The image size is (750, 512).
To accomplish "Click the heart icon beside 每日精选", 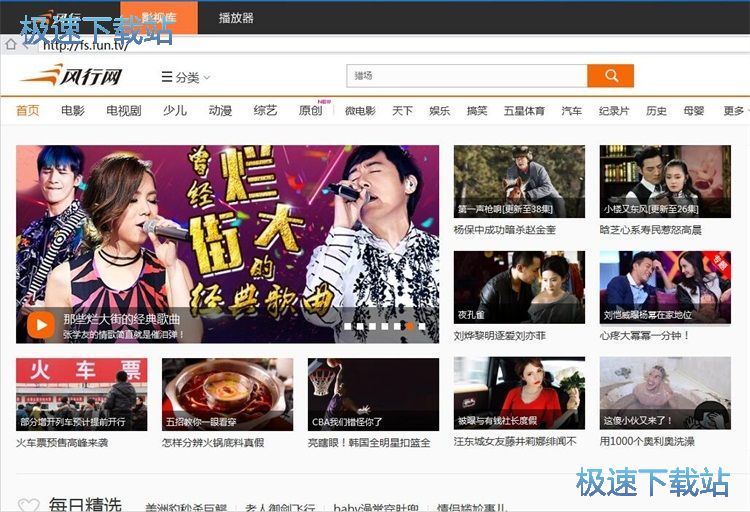I will pos(28,505).
